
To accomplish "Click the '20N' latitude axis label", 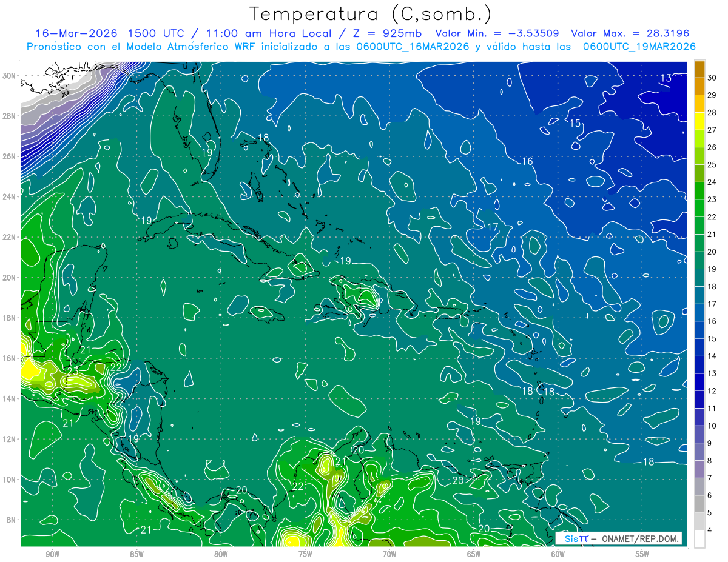I will (x=10, y=278).
